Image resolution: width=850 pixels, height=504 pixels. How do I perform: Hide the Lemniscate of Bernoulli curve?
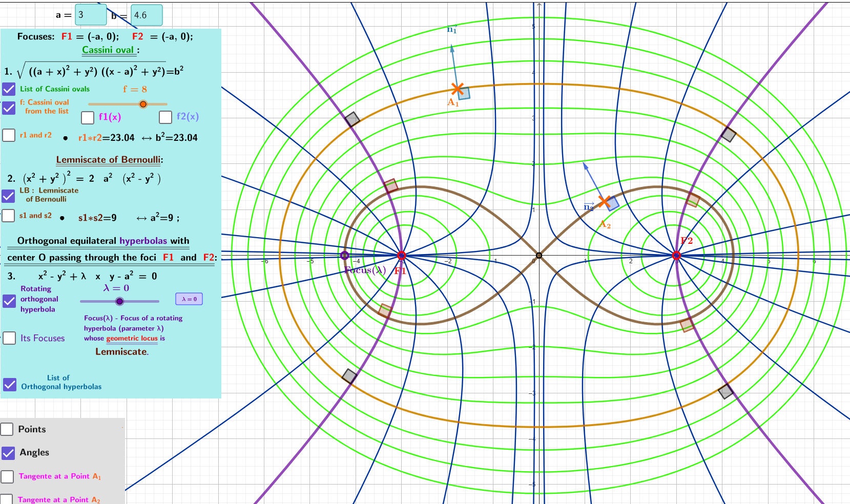[x=9, y=196]
